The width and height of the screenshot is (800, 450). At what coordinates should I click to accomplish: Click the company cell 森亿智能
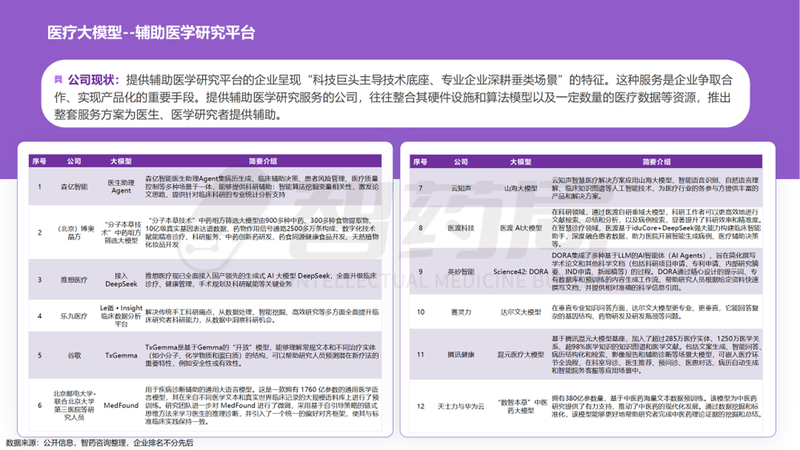[x=74, y=187]
